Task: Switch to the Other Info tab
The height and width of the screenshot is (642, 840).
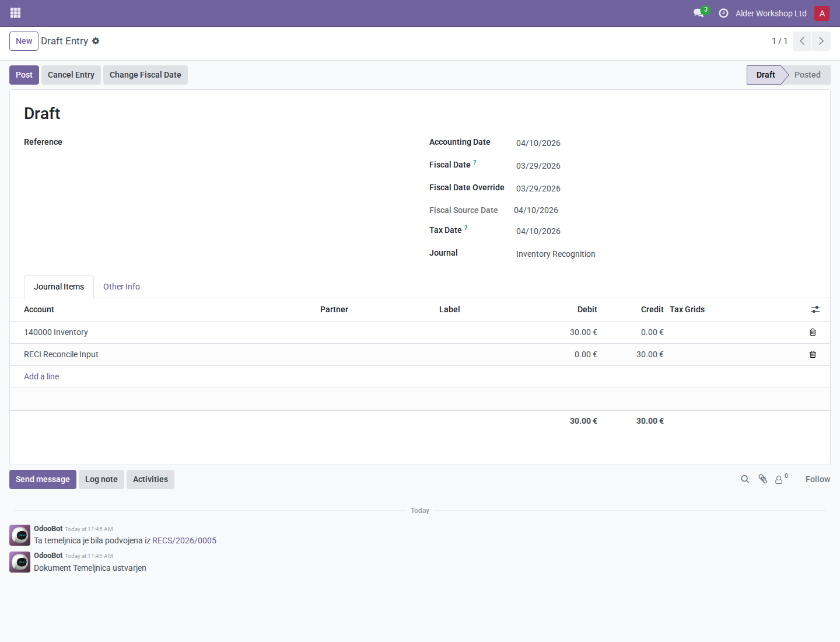Action: pos(121,287)
